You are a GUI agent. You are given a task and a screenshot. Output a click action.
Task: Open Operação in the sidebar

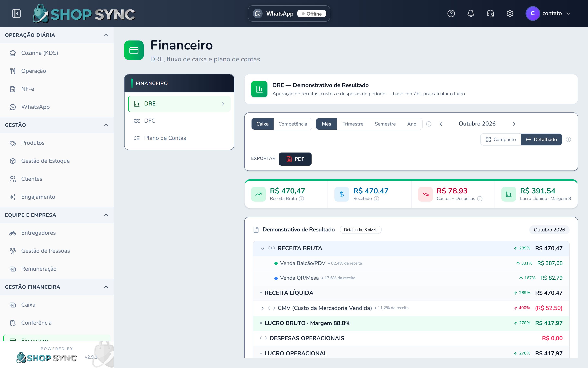(57, 71)
